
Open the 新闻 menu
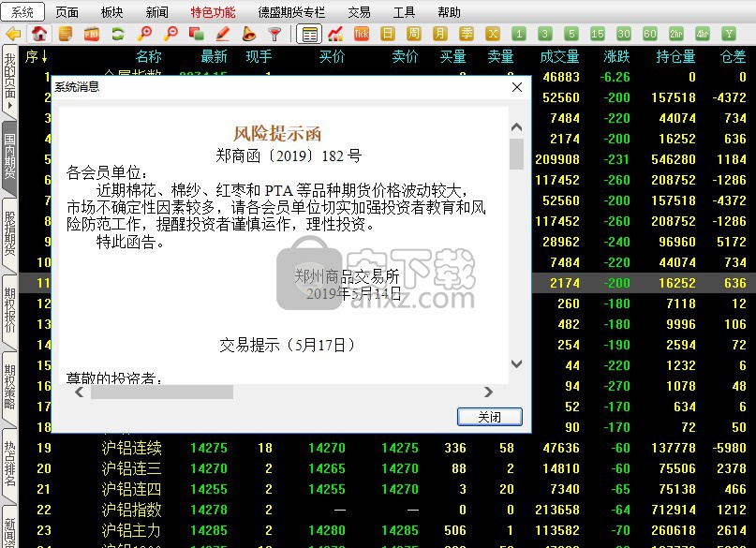(156, 12)
